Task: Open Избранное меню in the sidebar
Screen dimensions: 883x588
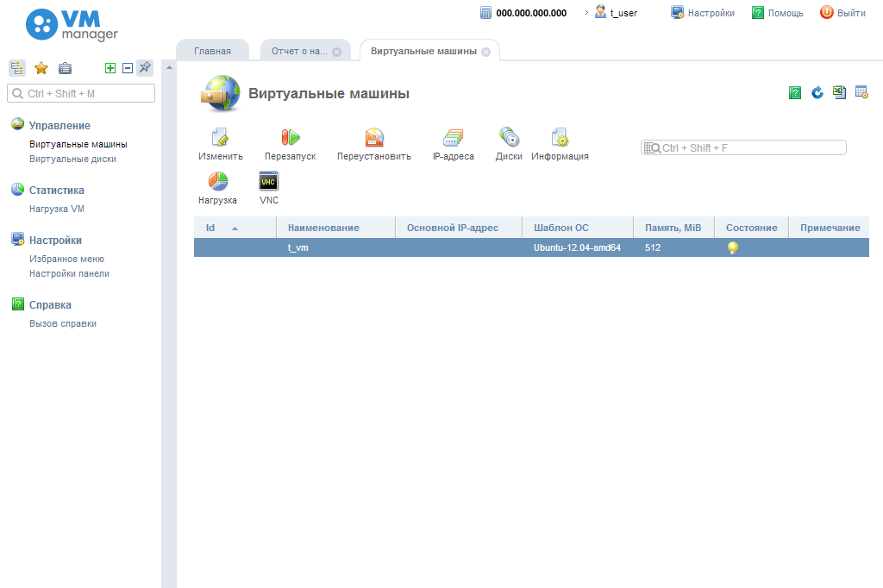Action: pos(66,259)
